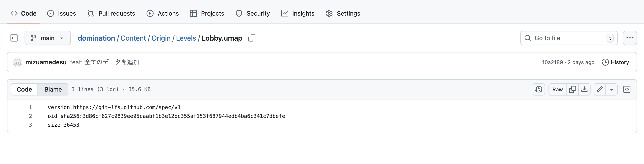Open the more file actions menu
The height and width of the screenshot is (164, 644).
pyautogui.click(x=630, y=38)
